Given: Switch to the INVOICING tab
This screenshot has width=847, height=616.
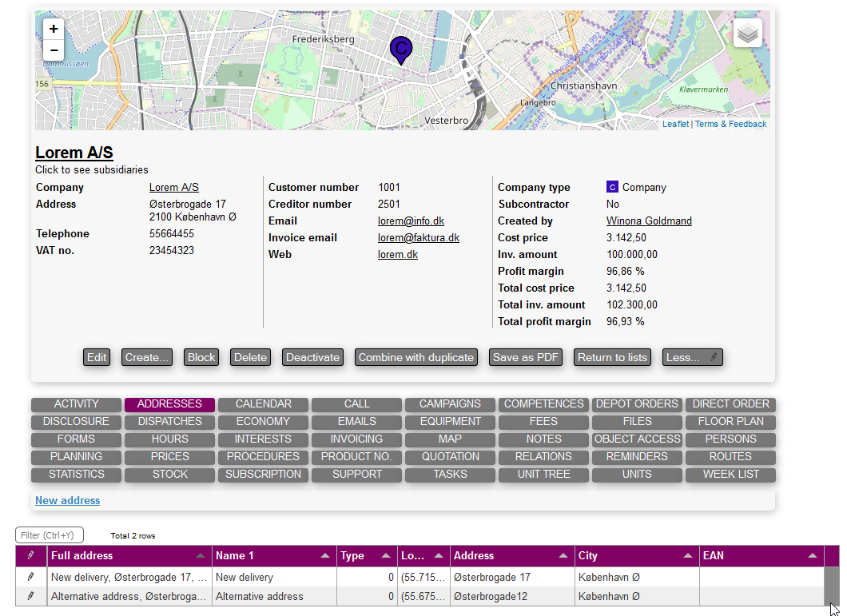Looking at the screenshot, I should (357, 439).
